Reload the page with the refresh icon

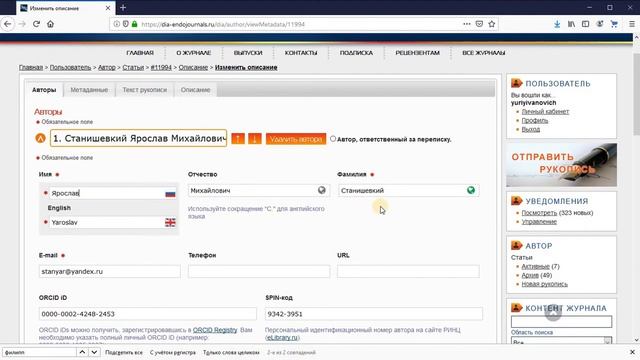click(x=36, y=24)
